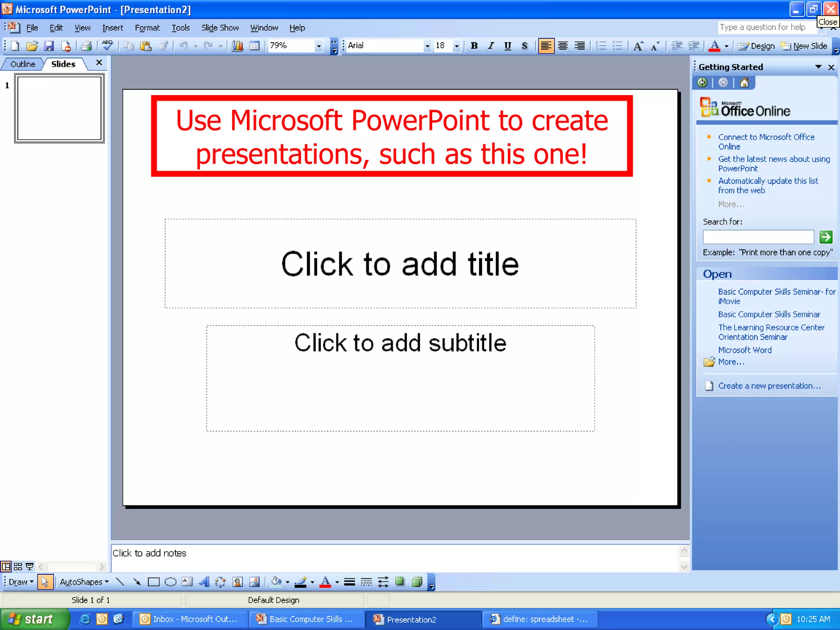Insert Clip Art from the Drawing toolbar

(x=237, y=582)
